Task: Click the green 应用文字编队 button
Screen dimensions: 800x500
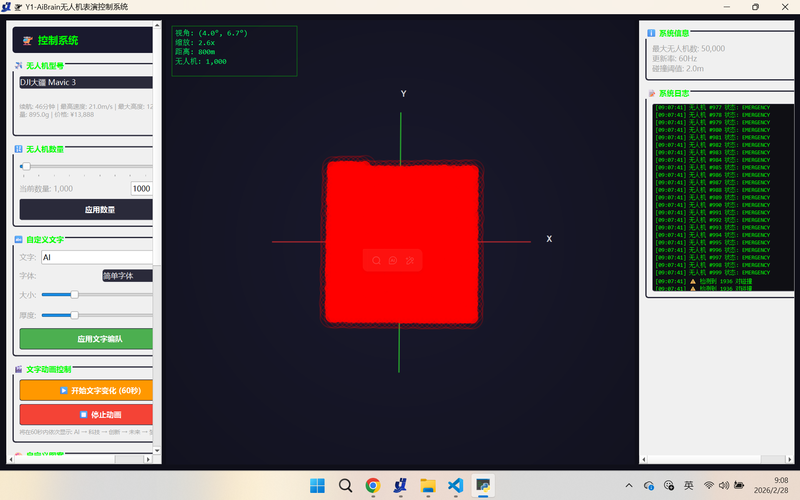Action: pyautogui.click(x=86, y=339)
